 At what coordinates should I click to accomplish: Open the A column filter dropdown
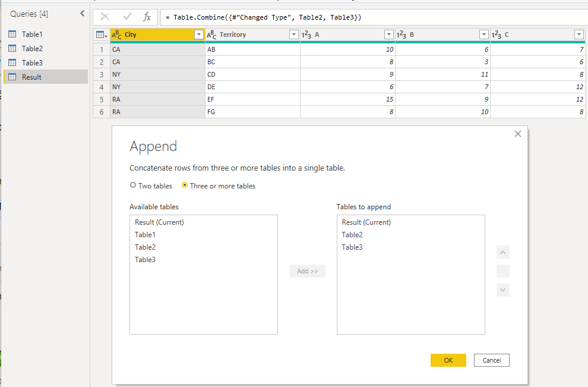click(x=389, y=34)
